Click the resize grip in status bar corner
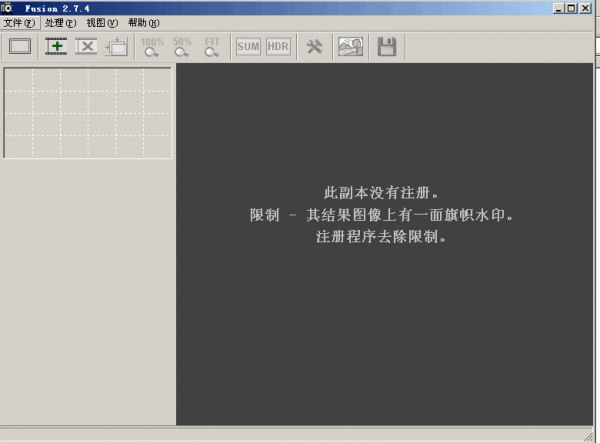This screenshot has width=600, height=443. tap(589, 436)
